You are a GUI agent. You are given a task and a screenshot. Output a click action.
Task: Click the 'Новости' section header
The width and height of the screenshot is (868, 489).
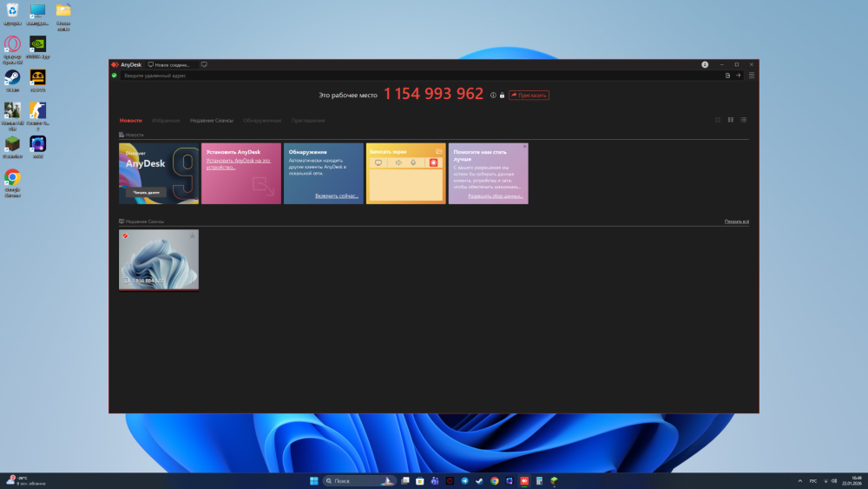tap(131, 135)
